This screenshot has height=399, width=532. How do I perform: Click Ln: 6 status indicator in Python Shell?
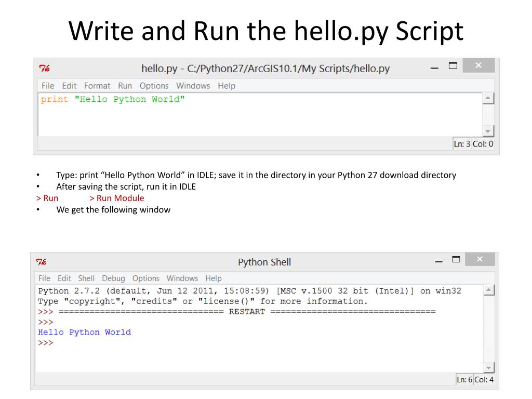pos(464,379)
